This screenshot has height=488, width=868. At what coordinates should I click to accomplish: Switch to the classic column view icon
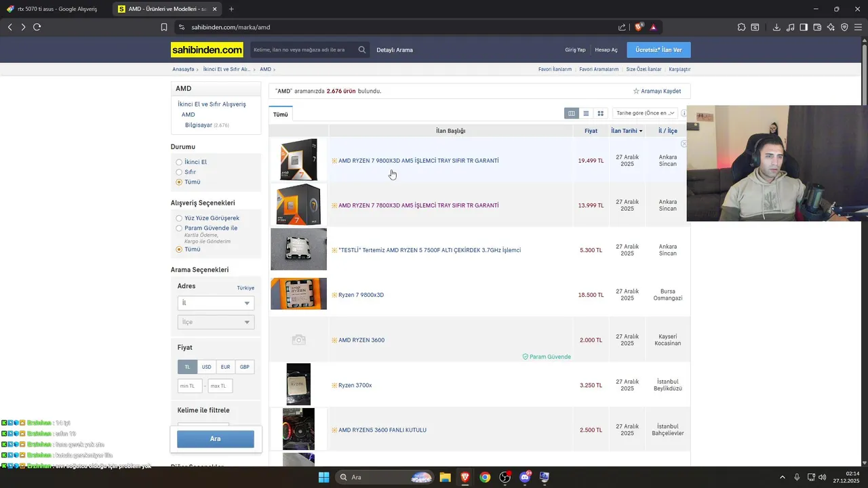pyautogui.click(x=571, y=113)
